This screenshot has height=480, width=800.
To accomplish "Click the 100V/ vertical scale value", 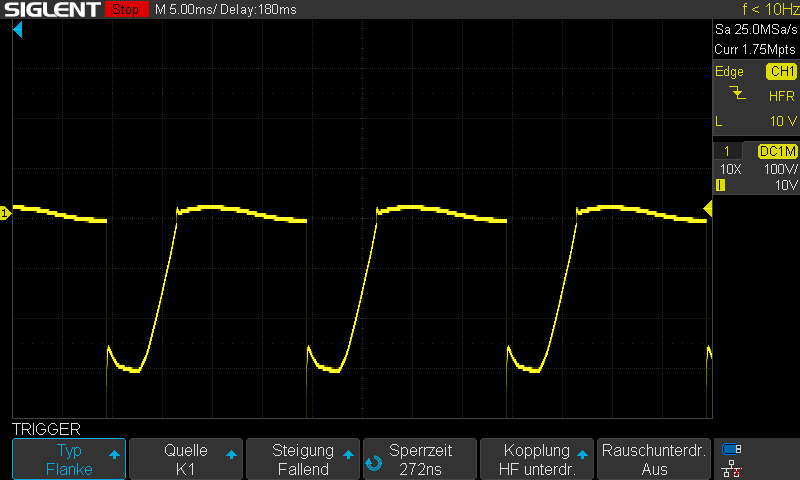I will point(780,169).
